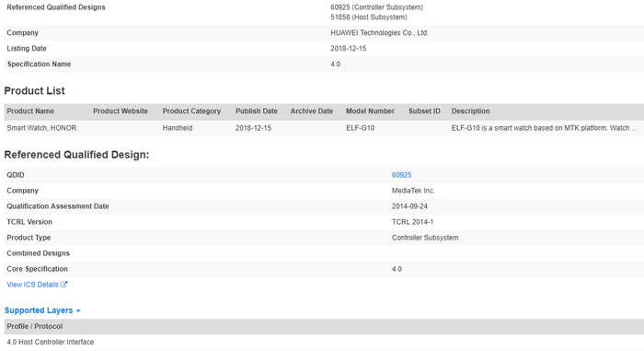
Task: Click the MediaTek Inc. company value
Action: point(413,191)
